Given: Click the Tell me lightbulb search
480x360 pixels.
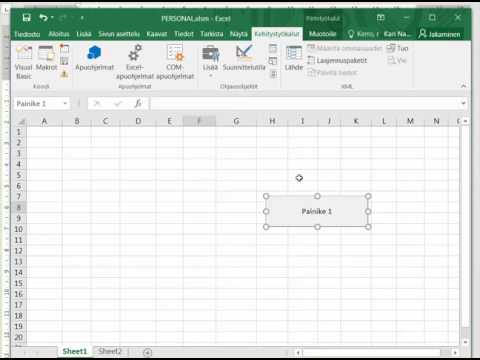Looking at the screenshot, I should pos(363,34).
